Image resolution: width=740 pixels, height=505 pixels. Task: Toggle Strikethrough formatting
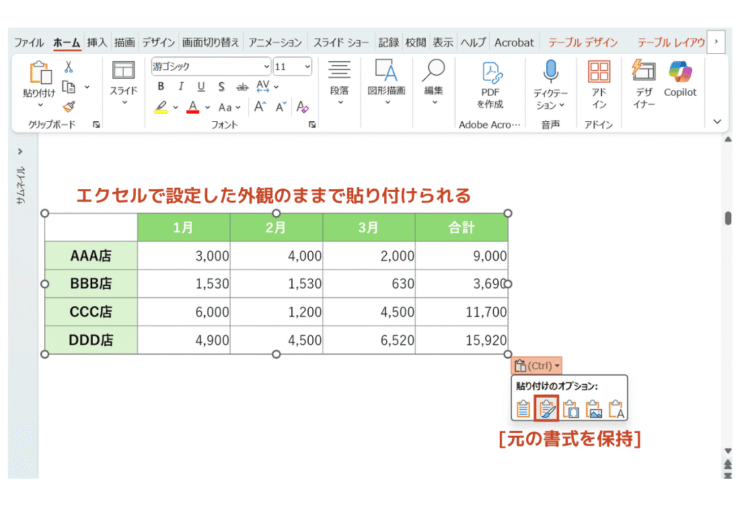click(242, 87)
